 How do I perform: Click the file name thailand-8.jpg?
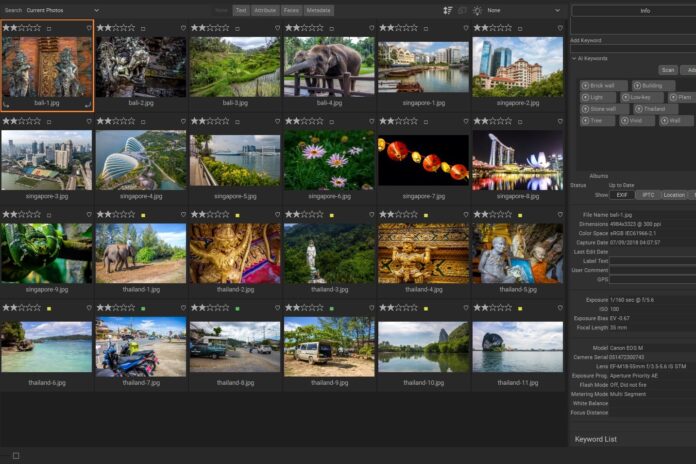[235, 383]
